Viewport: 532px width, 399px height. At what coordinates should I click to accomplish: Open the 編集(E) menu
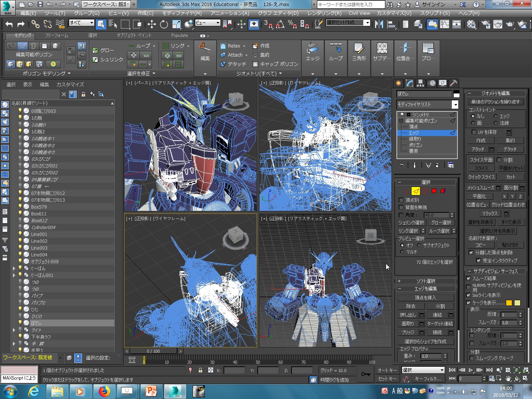click(x=28, y=13)
